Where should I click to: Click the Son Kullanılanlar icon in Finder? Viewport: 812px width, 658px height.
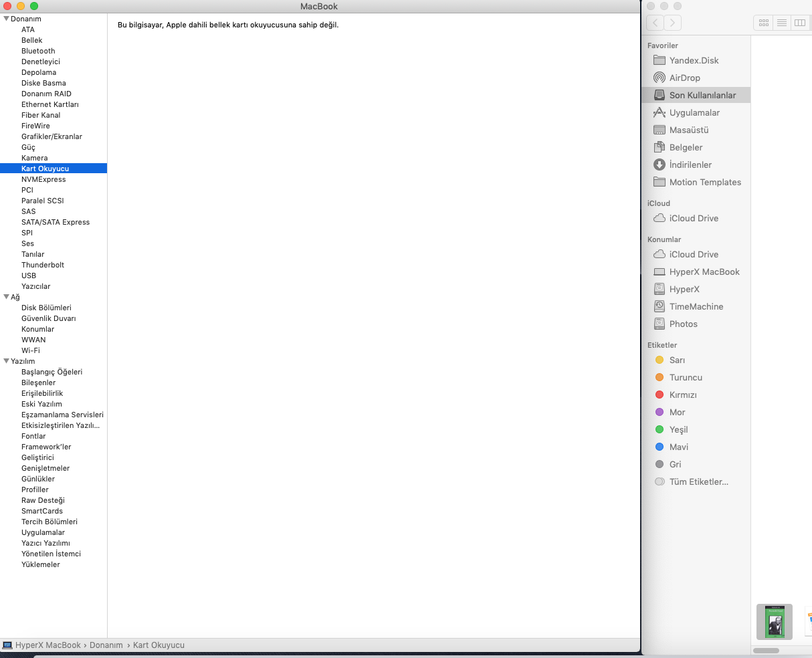coord(659,95)
